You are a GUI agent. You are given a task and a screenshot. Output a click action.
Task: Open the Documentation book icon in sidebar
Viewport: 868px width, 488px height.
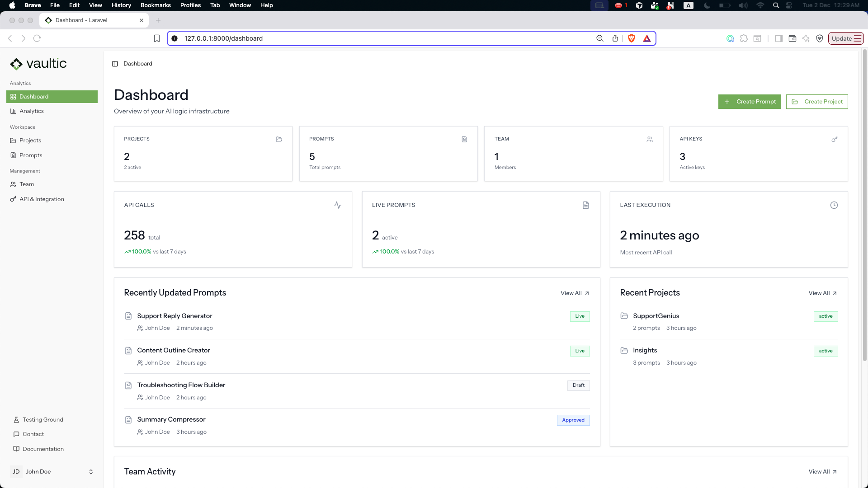click(x=16, y=449)
